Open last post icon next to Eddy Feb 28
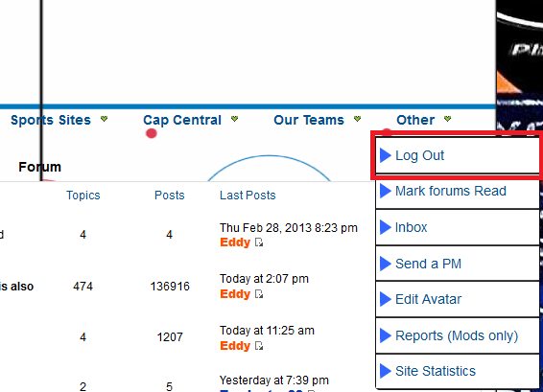The width and height of the screenshot is (543, 392). tap(259, 242)
